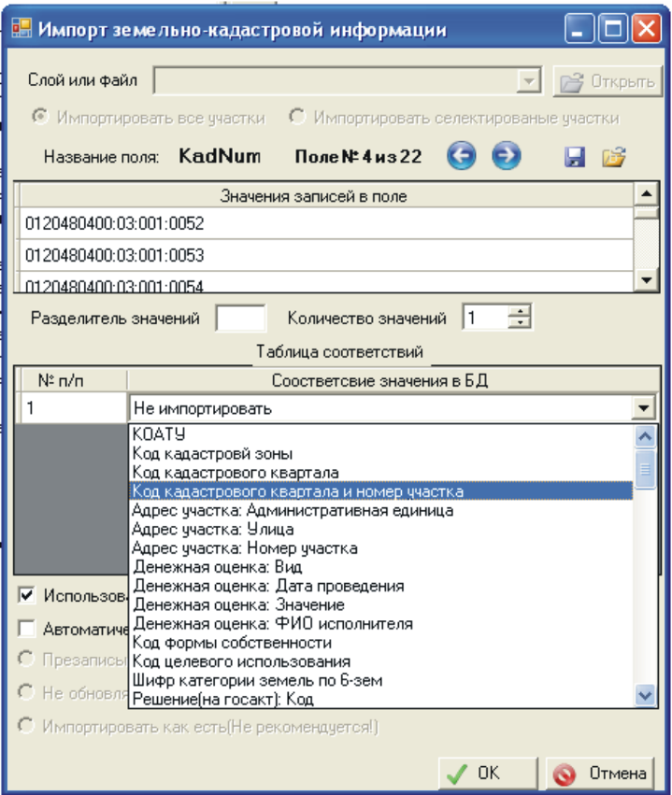The height and width of the screenshot is (795, 672).
Task: Toggle the 'Использовать' checkbox
Action: tap(27, 595)
